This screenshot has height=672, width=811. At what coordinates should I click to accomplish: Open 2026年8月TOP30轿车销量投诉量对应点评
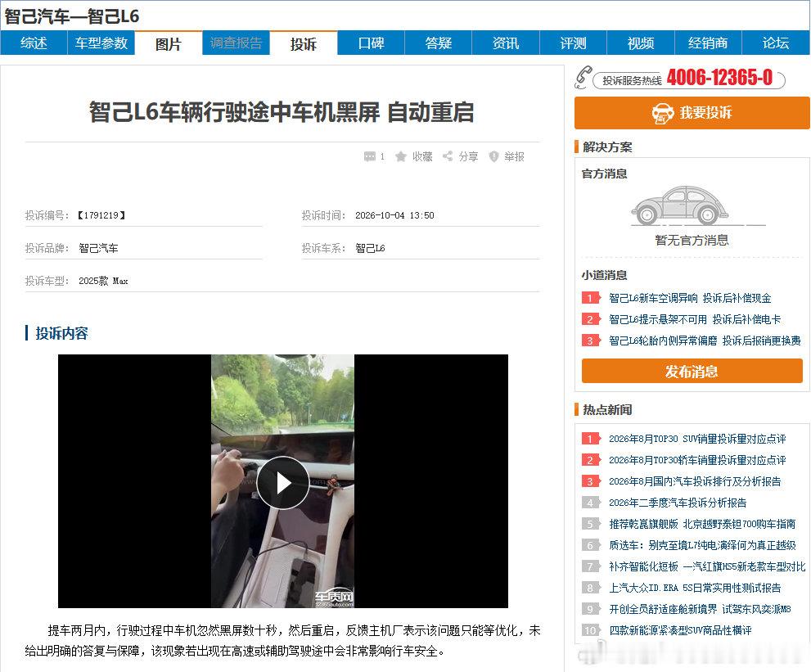(x=697, y=461)
